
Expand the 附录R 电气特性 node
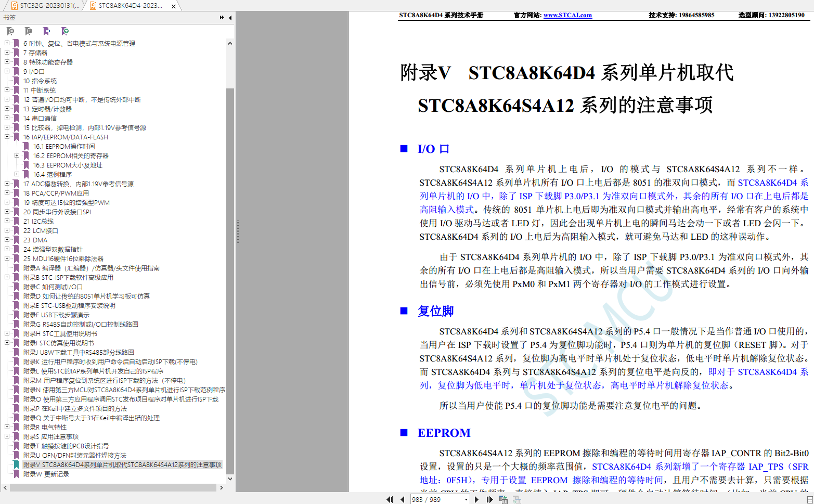tap(7, 427)
